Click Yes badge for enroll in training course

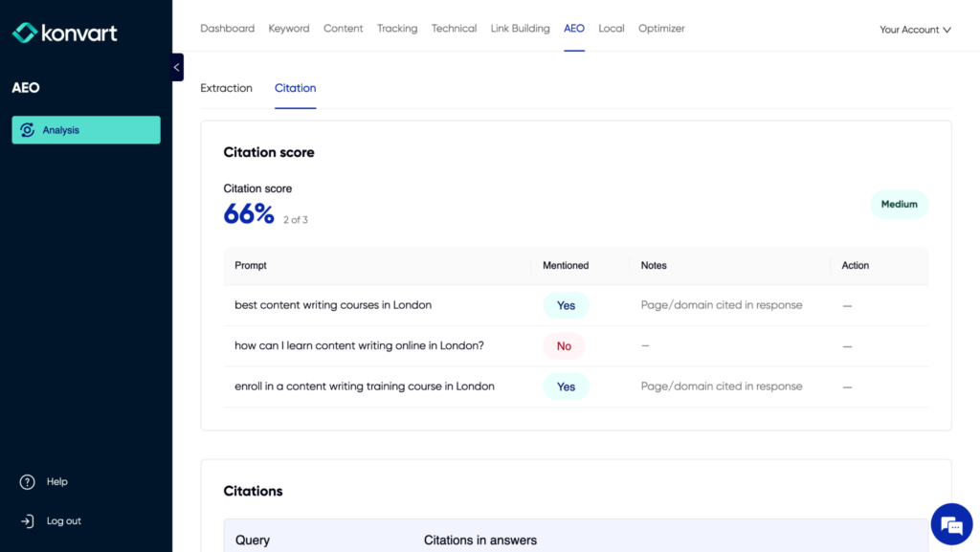click(x=566, y=386)
